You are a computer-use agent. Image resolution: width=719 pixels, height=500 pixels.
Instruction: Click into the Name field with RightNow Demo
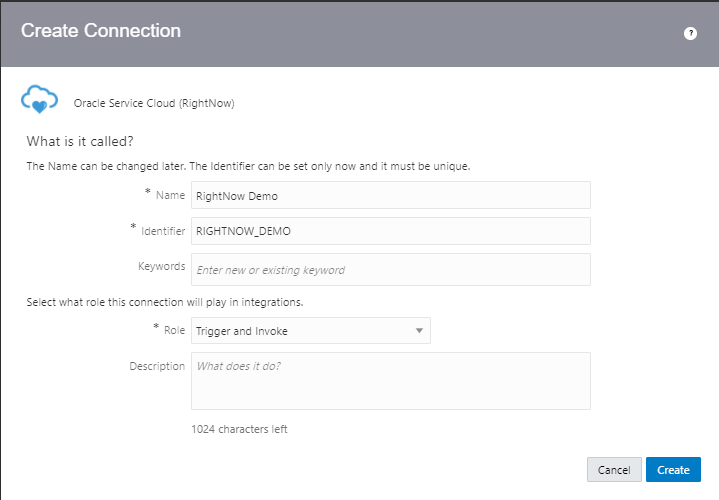pyautogui.click(x=390, y=195)
